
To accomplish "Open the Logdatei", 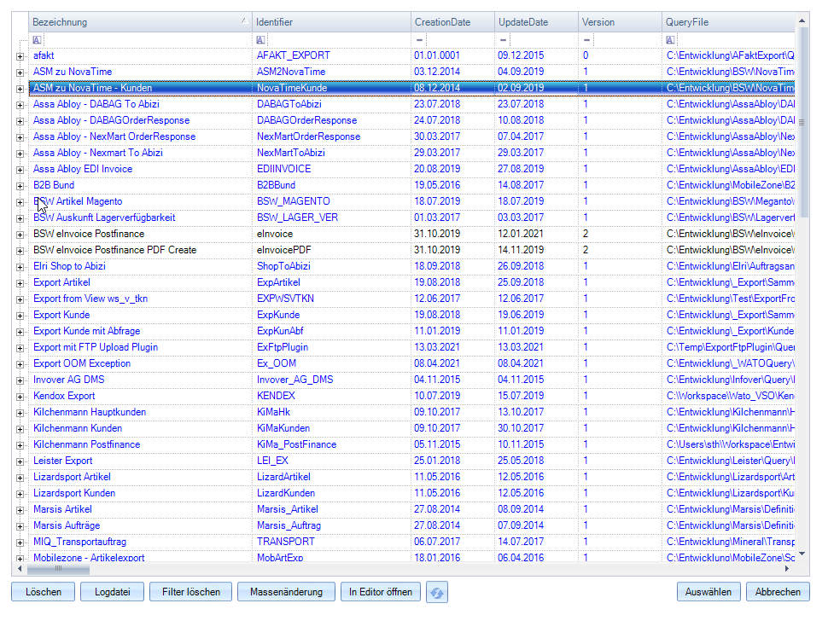I will (112, 592).
